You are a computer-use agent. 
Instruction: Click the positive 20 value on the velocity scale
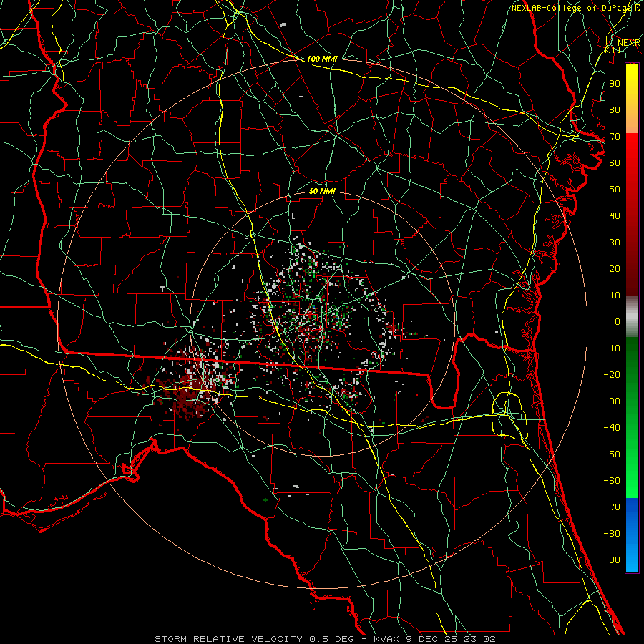(x=615, y=269)
